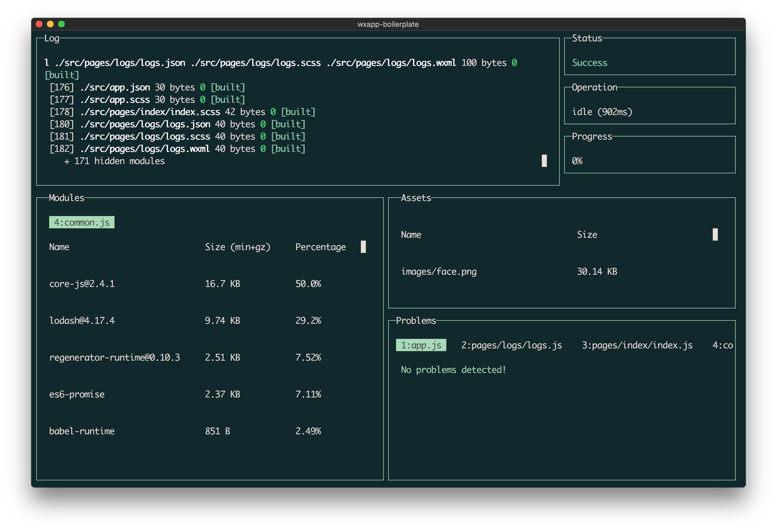Click the images/face.png asset row
Viewport: 777px width, 532px height.
click(x=439, y=272)
